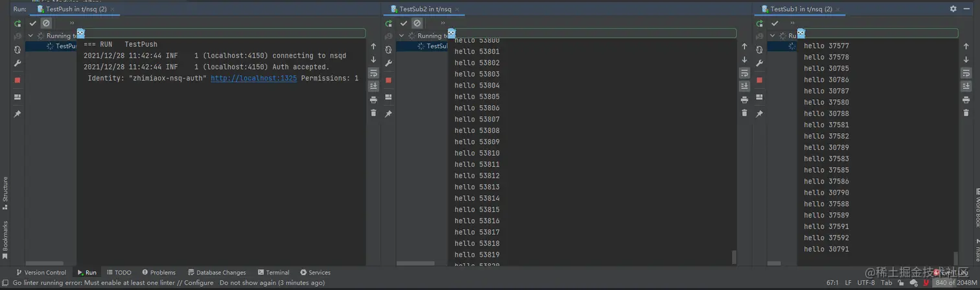Image resolution: width=980 pixels, height=290 pixels.
Task: Click layout icon in TestPush panel sidebar
Action: (17, 97)
